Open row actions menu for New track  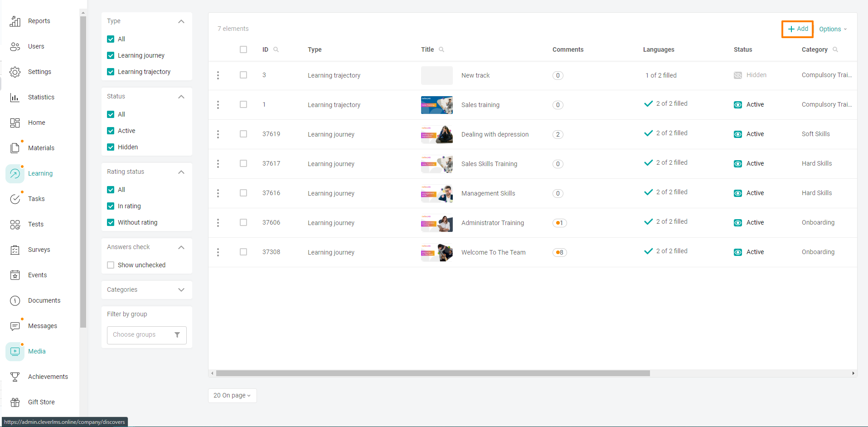point(218,75)
